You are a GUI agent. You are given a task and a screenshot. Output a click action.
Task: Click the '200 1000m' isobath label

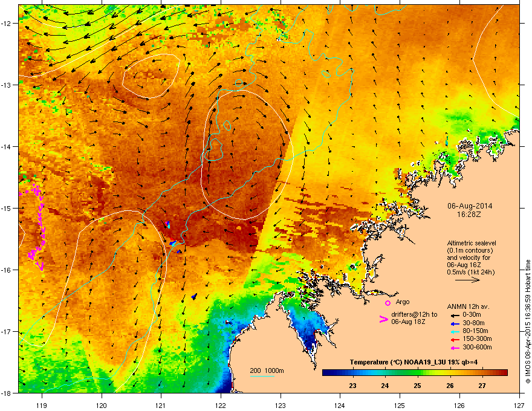pyautogui.click(x=267, y=371)
